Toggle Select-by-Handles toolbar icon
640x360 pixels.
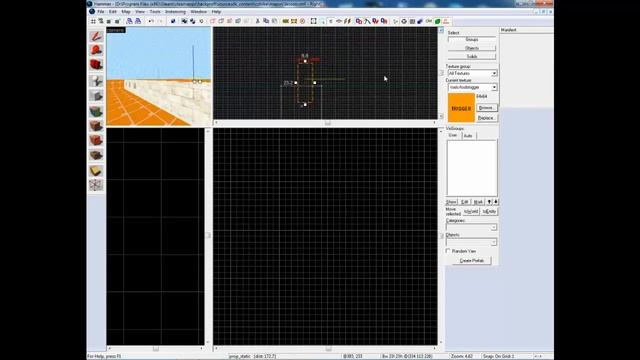tap(313, 21)
